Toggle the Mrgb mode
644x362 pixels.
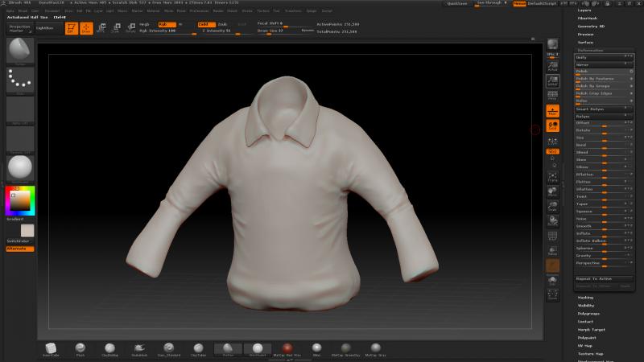[144, 25]
